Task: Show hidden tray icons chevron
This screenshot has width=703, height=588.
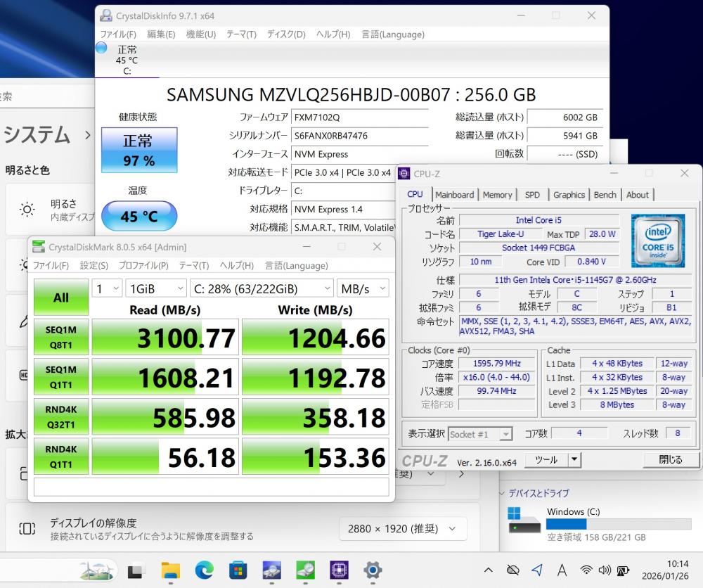Action: pyautogui.click(x=489, y=570)
